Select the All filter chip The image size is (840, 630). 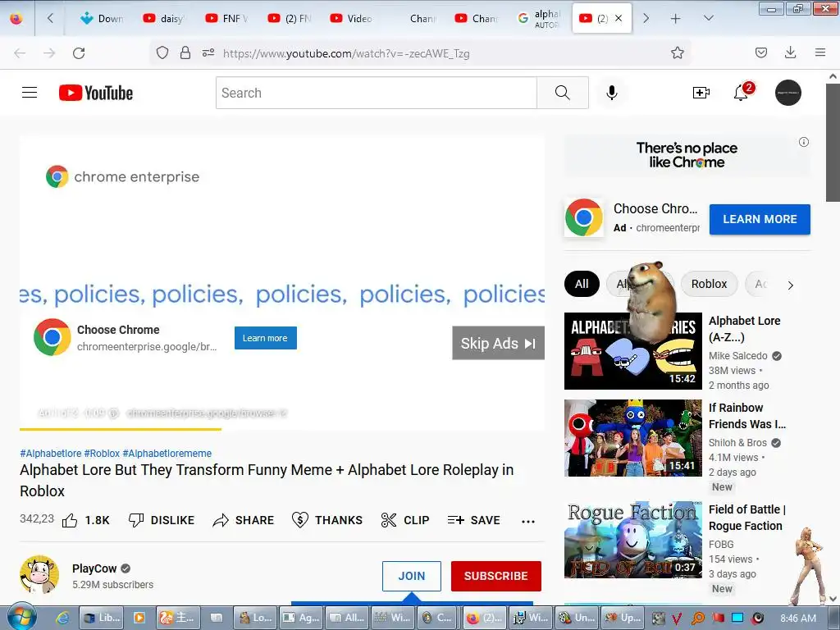point(582,284)
